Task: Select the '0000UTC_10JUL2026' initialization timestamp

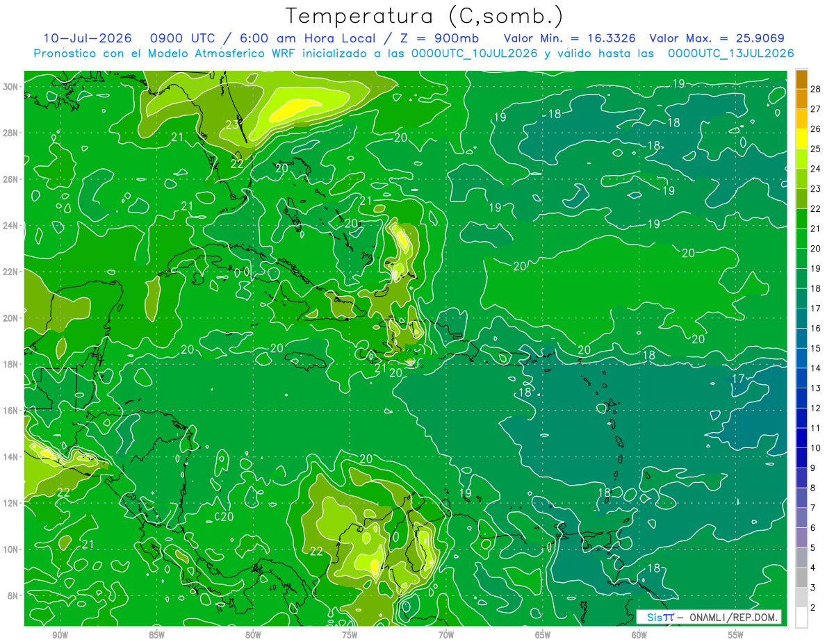Action: [x=475, y=53]
